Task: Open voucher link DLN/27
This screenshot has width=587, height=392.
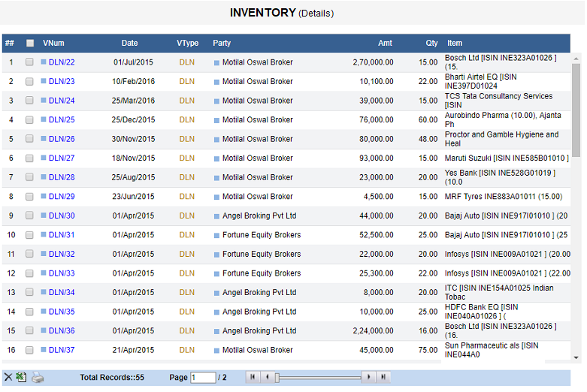Action: coord(62,158)
